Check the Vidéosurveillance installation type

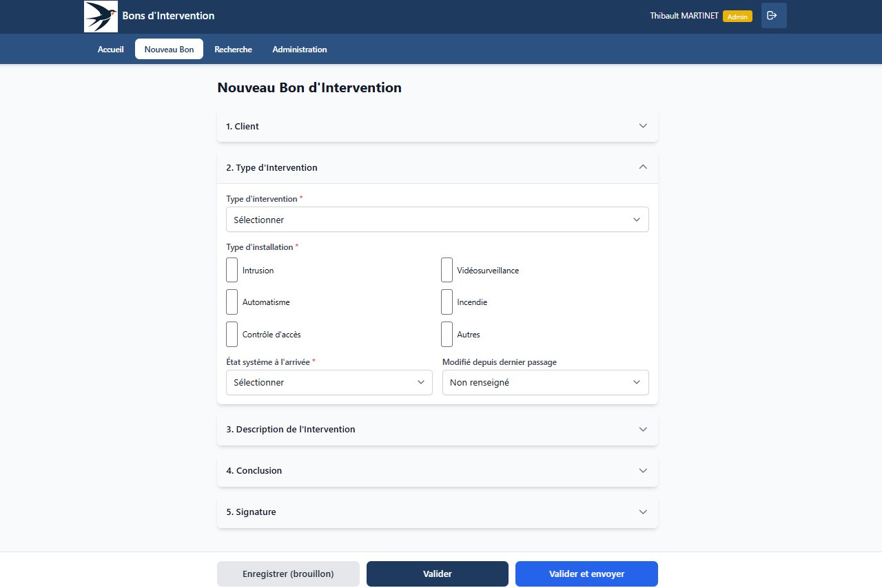point(447,270)
